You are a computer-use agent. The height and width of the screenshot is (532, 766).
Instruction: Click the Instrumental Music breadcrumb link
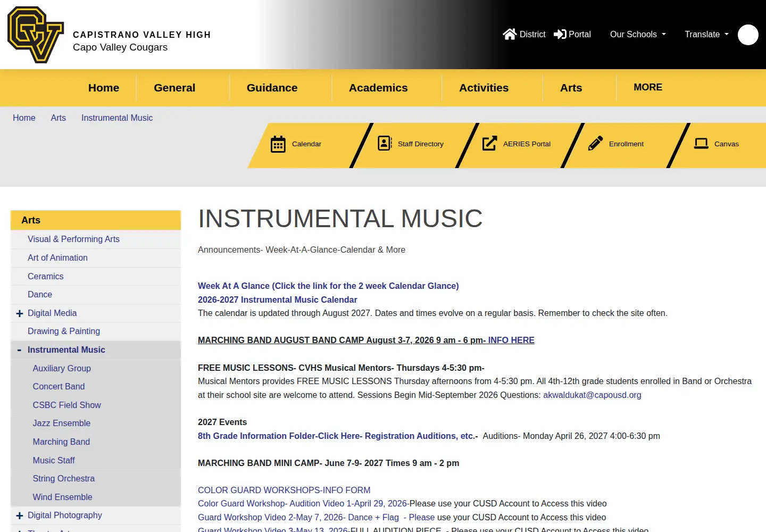pyautogui.click(x=117, y=118)
